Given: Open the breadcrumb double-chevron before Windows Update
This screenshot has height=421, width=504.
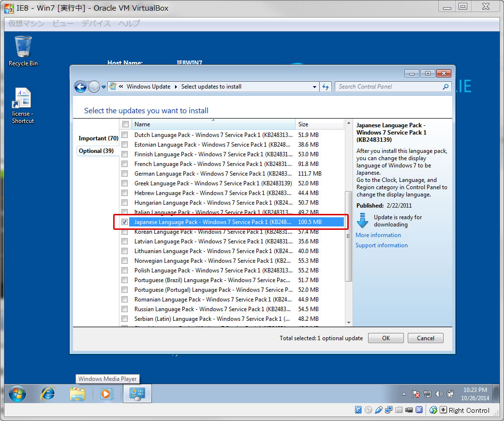Looking at the screenshot, I should click(121, 86).
